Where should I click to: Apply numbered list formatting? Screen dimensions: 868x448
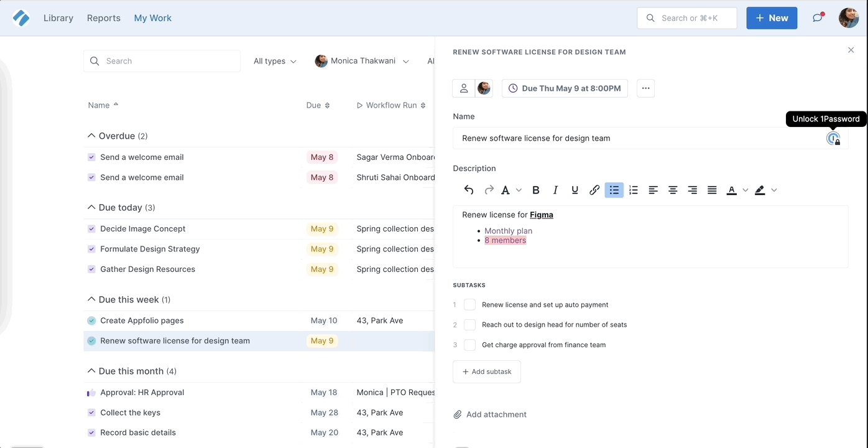click(x=634, y=190)
